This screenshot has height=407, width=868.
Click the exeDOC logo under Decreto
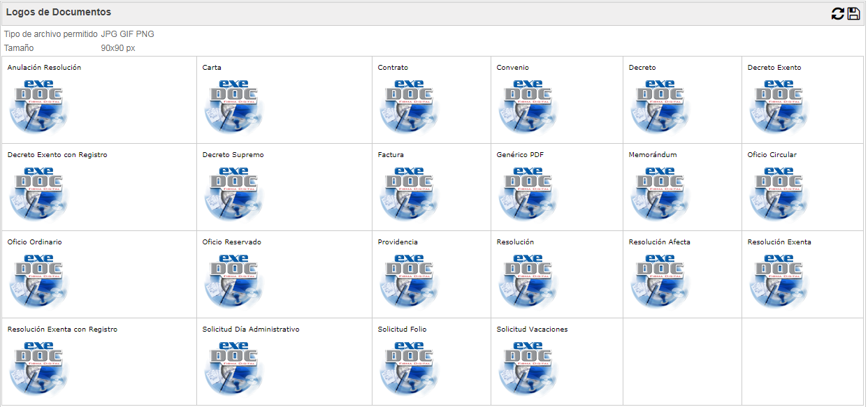(x=660, y=107)
